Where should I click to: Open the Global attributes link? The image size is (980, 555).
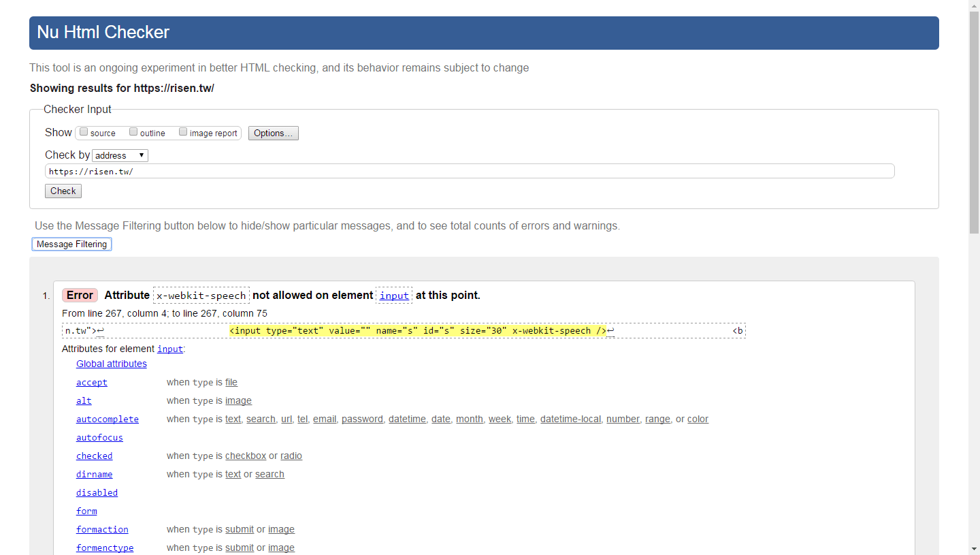[112, 364]
